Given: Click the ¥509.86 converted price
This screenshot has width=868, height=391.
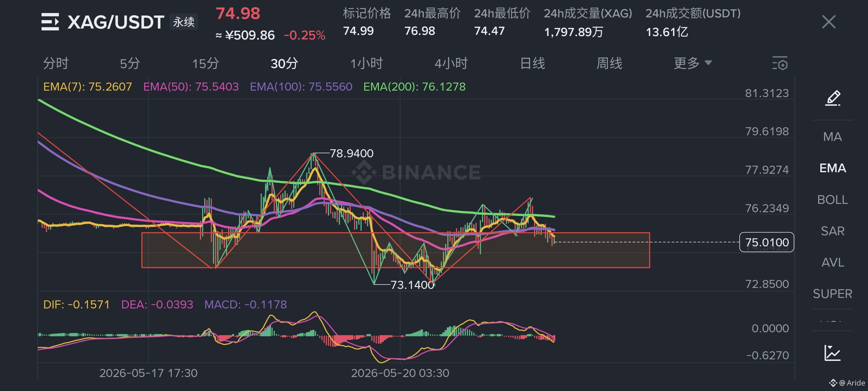Looking at the screenshot, I should click(250, 35).
